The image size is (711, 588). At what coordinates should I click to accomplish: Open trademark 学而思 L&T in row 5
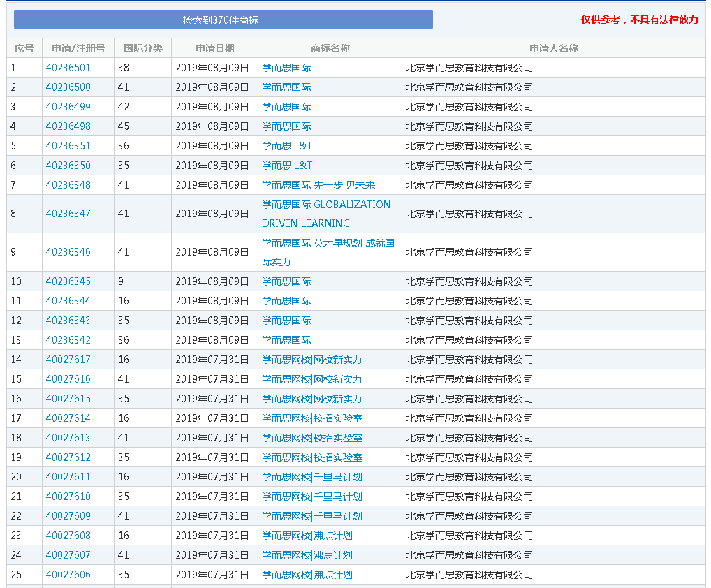287,145
